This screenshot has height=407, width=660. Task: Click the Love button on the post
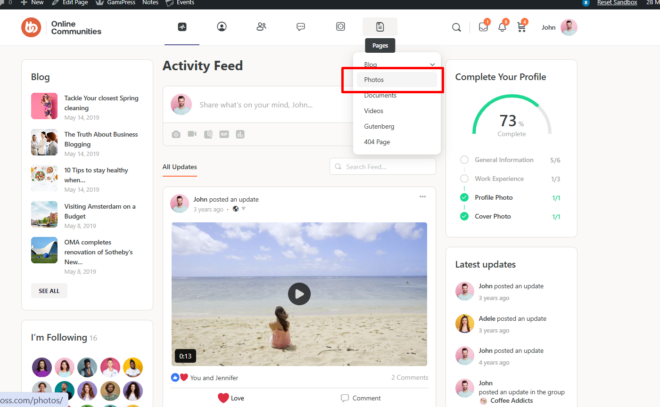(x=231, y=398)
